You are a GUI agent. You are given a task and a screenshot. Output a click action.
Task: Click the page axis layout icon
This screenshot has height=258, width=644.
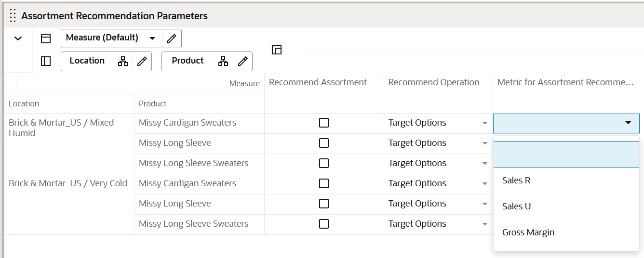click(46, 39)
